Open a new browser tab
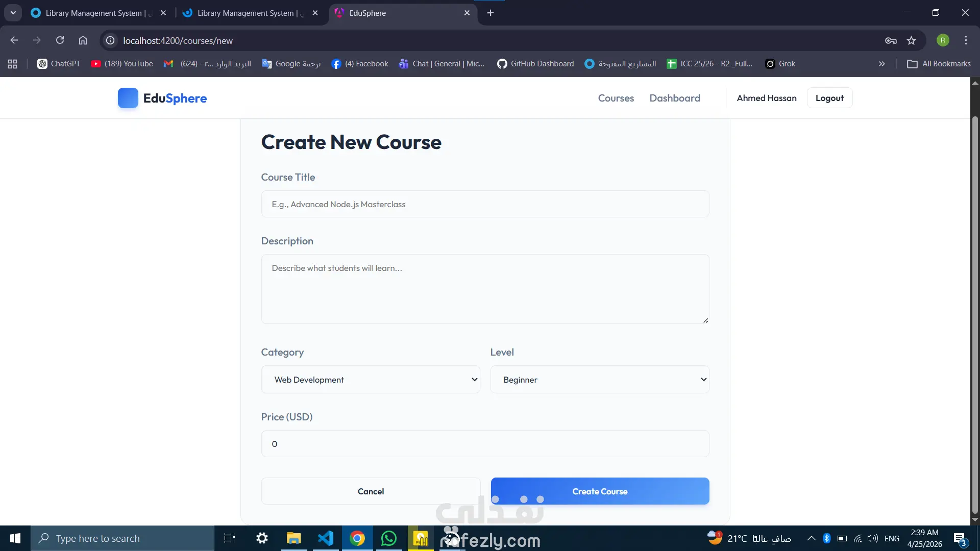The height and width of the screenshot is (551, 980). click(491, 13)
